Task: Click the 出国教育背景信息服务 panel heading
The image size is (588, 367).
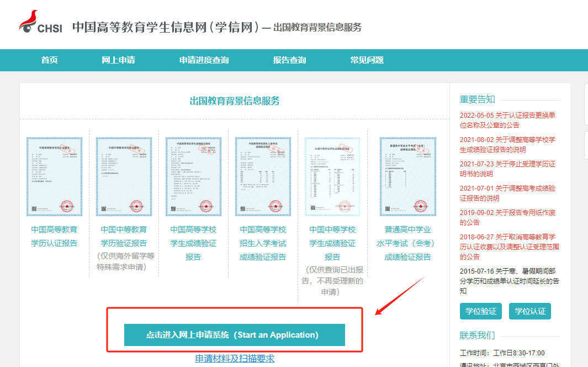Action: click(235, 101)
